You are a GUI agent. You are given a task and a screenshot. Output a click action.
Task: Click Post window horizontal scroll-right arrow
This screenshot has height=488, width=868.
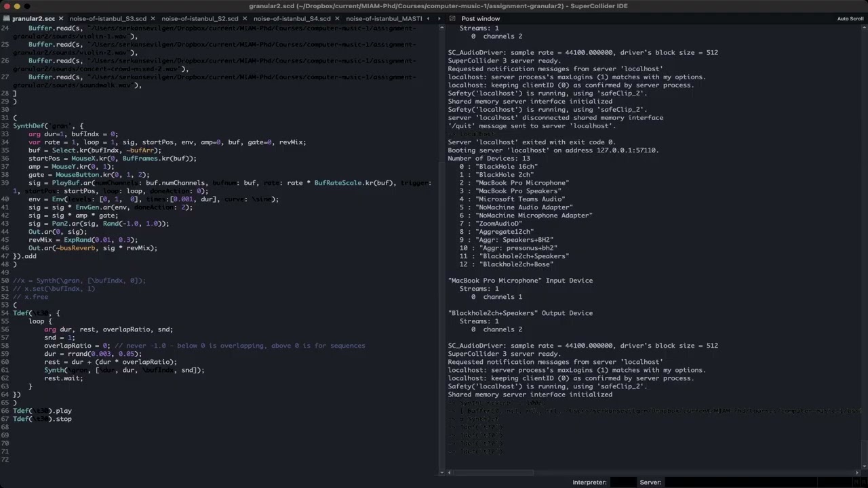pyautogui.click(x=858, y=472)
